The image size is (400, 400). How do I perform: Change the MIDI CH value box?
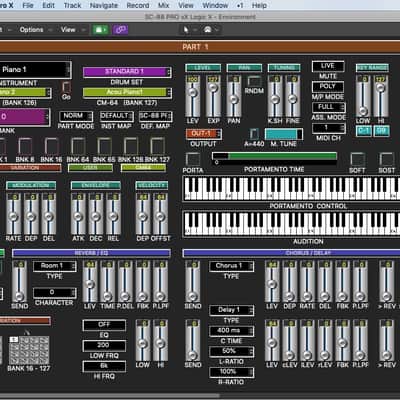tap(329, 128)
